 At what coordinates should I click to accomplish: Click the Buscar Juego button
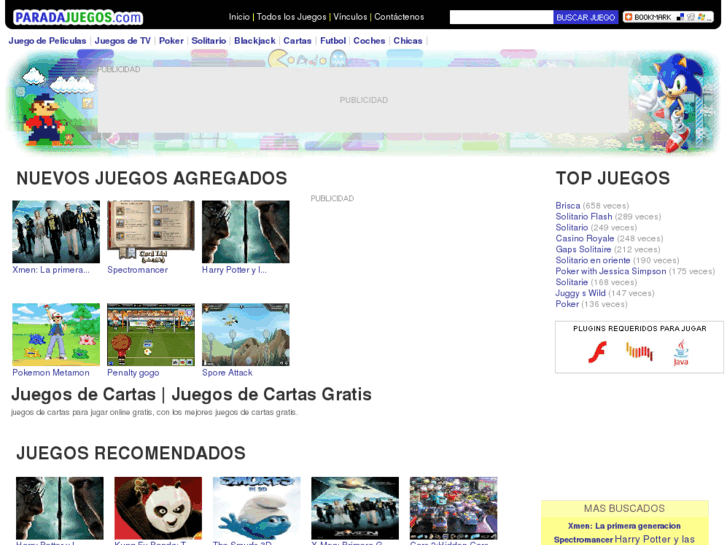tap(586, 17)
